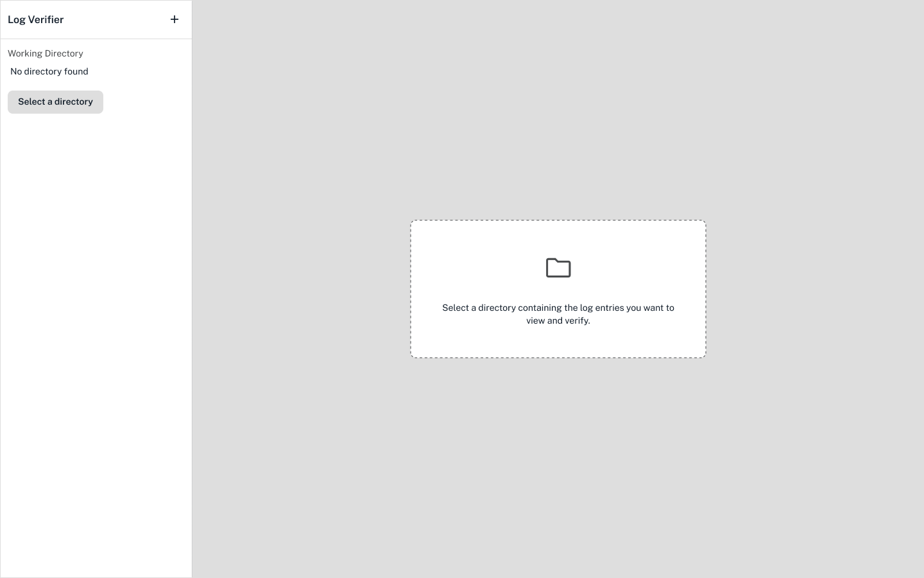Viewport: 924px width, 578px height.
Task: Click the 'No directory found' text
Action: coord(49,71)
